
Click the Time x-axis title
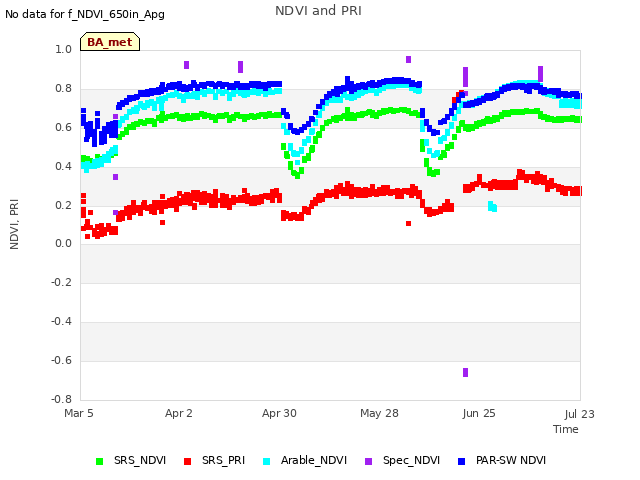566,429
